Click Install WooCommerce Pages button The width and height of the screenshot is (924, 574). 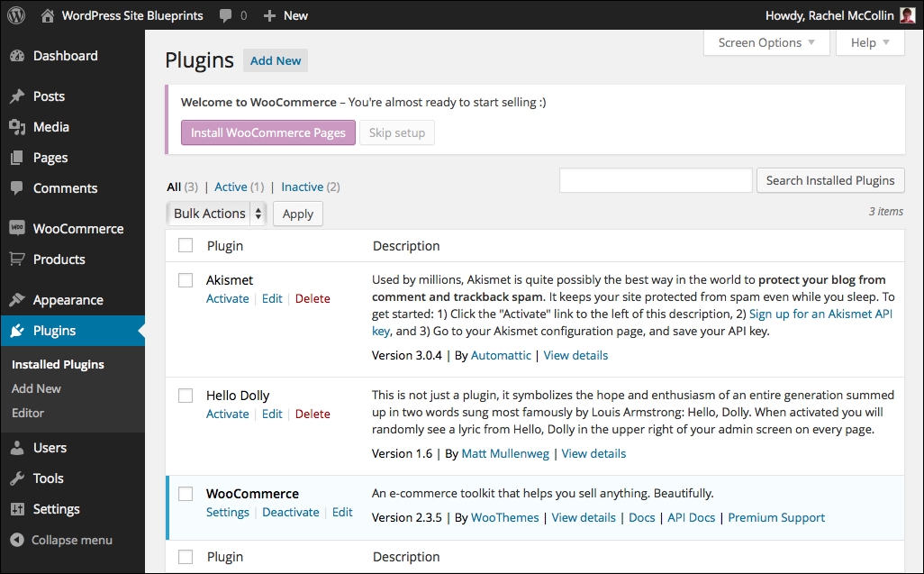pyautogui.click(x=268, y=132)
